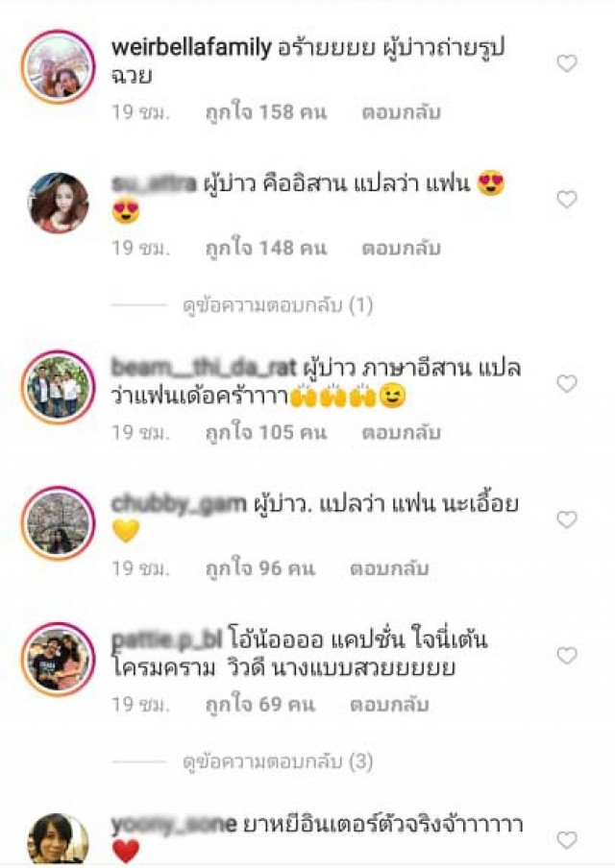615x868 pixels.
Task: Like the comment with 69 likes
Action: [x=567, y=656]
